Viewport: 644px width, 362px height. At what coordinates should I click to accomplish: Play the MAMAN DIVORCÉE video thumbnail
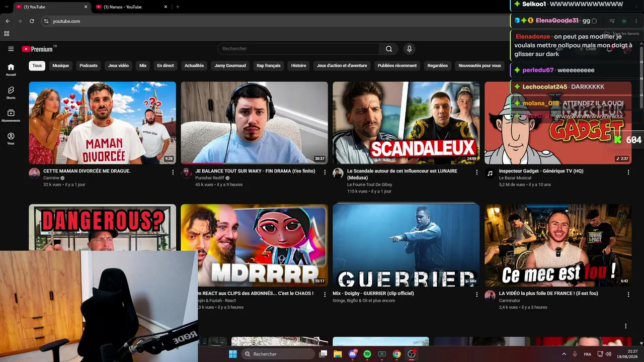pos(103,123)
